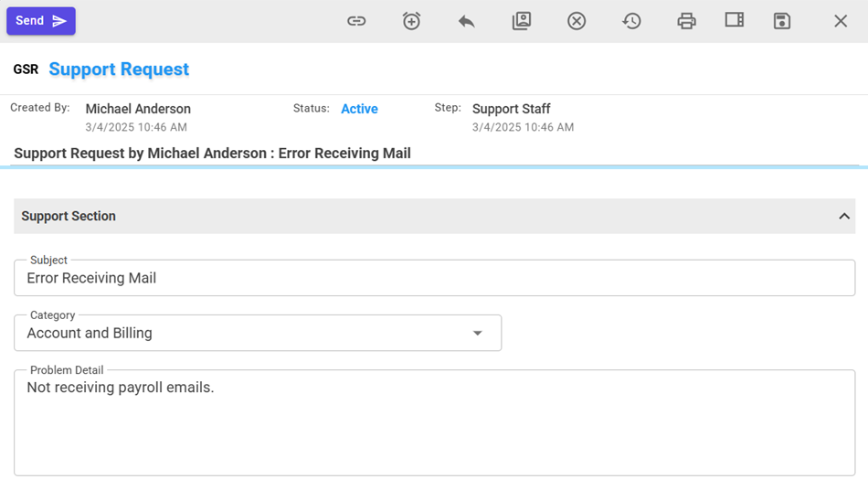The width and height of the screenshot is (868, 490).
Task: Open the reassign contacts icon
Action: (x=521, y=21)
